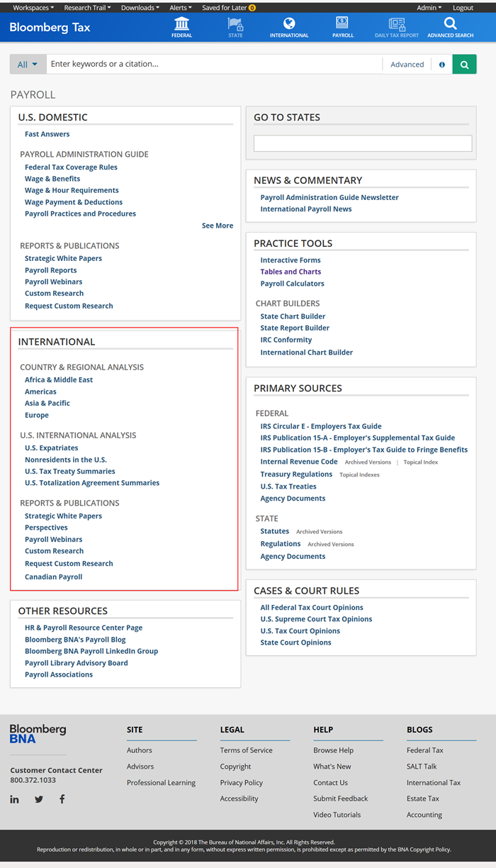Select the Payroll icon in header
Screen dimensions: 496x868
(x=342, y=24)
